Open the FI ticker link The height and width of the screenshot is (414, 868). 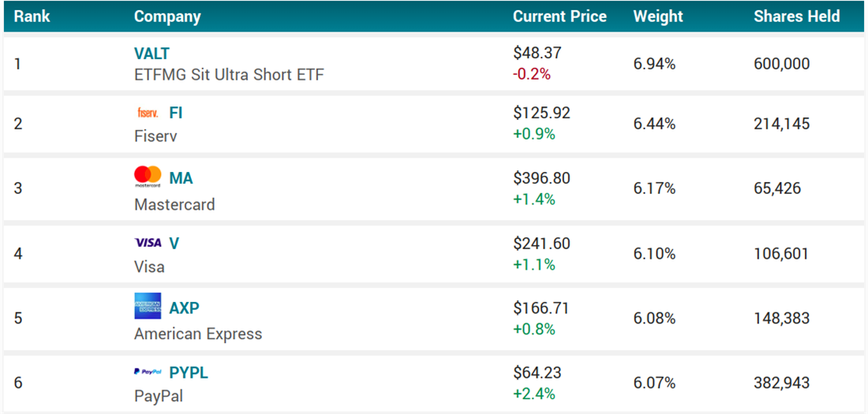tap(176, 113)
